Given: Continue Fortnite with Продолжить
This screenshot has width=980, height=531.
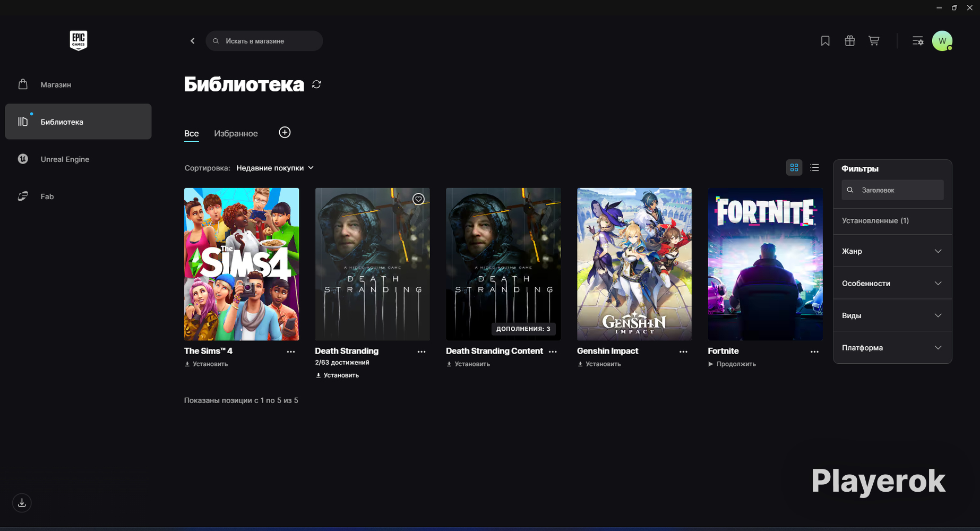Looking at the screenshot, I should 732,364.
